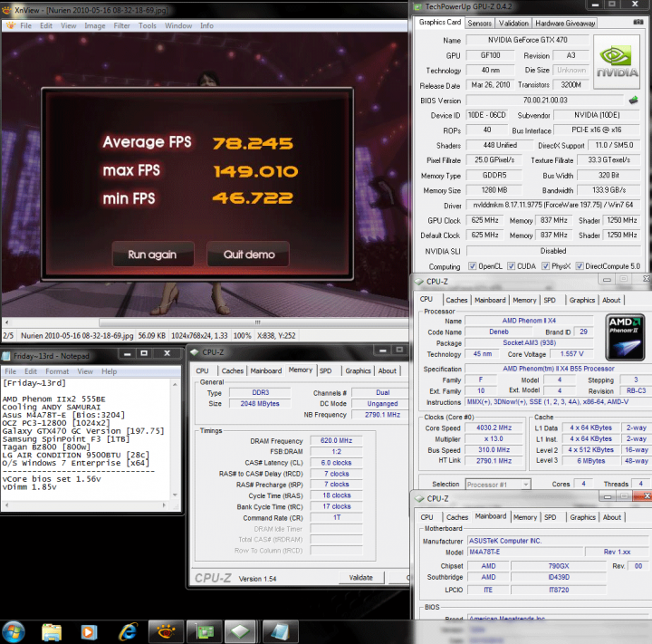Open Internet Explorer from taskbar
Image resolution: width=652 pixels, height=644 pixels.
pos(128,632)
